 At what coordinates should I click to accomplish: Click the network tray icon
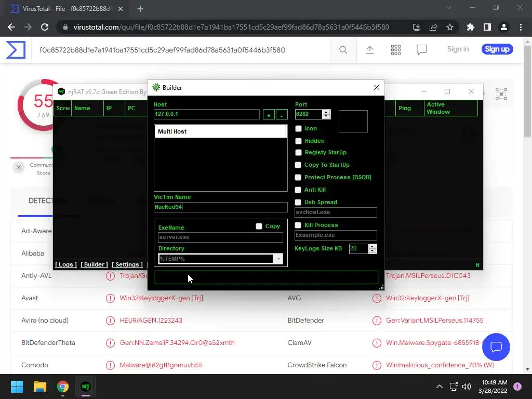454,387
